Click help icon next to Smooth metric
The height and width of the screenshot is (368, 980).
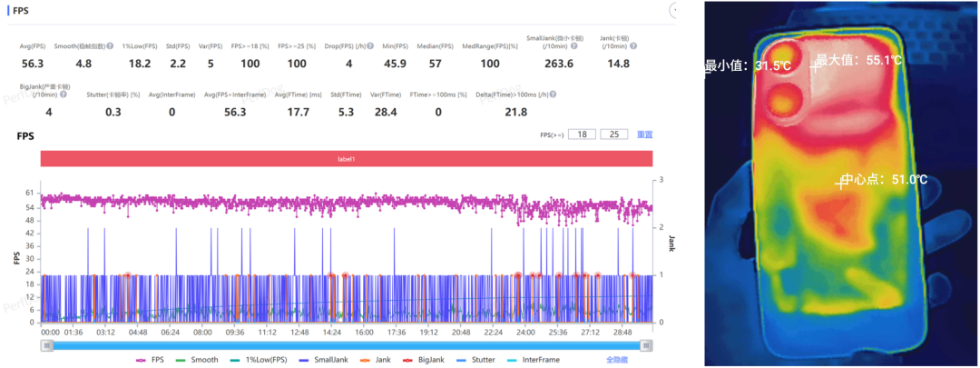click(x=110, y=45)
